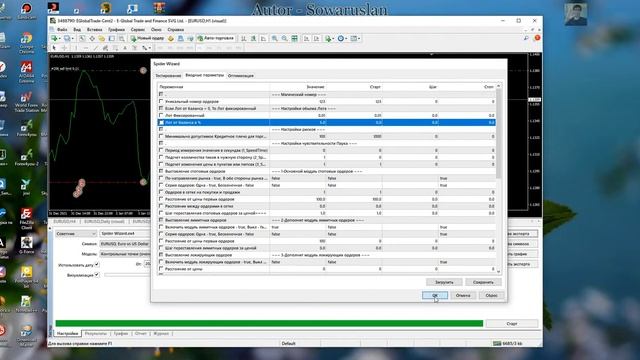Toggle the Визуализация checkbox
Viewport: 640px width, 360px height.
point(97,275)
